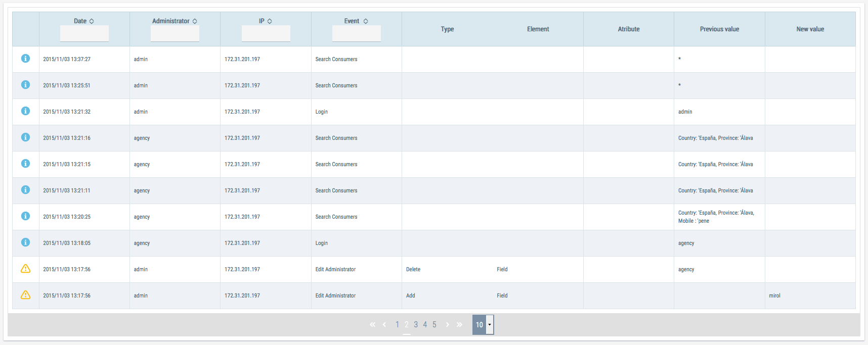The image size is (868, 345).
Task: Jump to page 1 of results
Action: [398, 325]
